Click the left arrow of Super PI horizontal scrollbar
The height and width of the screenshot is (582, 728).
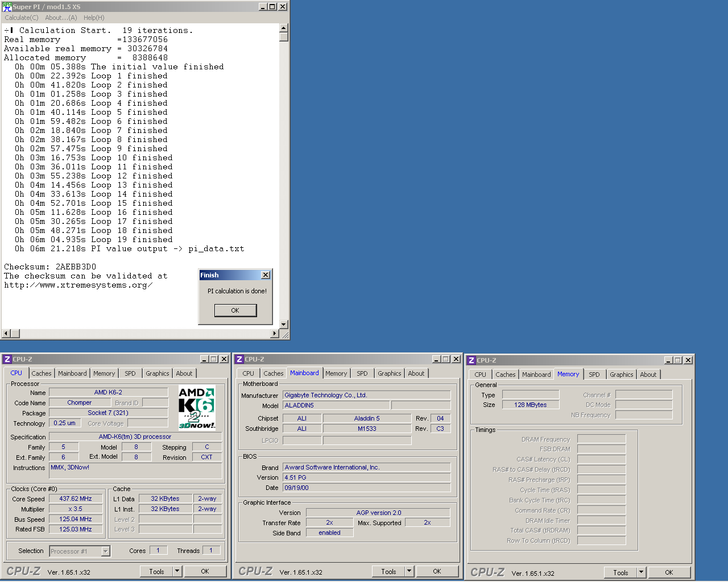pos(6,334)
